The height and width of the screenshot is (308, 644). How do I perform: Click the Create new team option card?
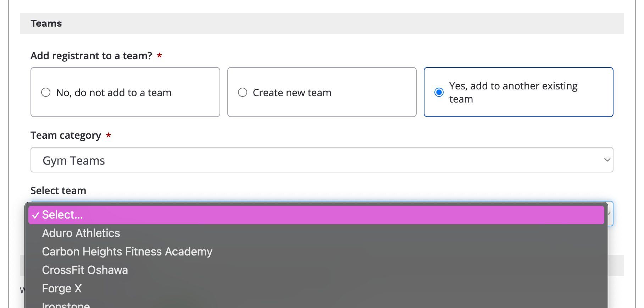(x=322, y=92)
